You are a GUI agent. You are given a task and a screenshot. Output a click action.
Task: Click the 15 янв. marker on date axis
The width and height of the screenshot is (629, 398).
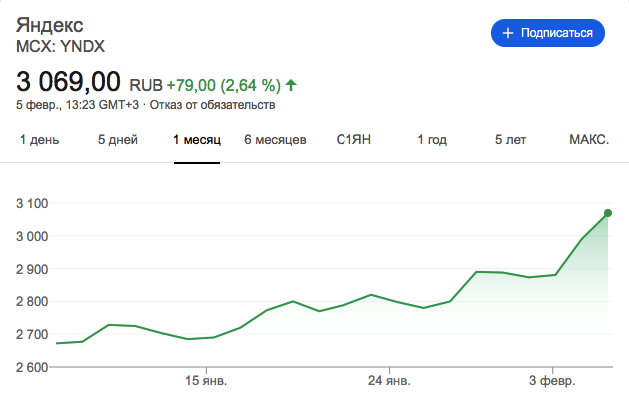206,380
